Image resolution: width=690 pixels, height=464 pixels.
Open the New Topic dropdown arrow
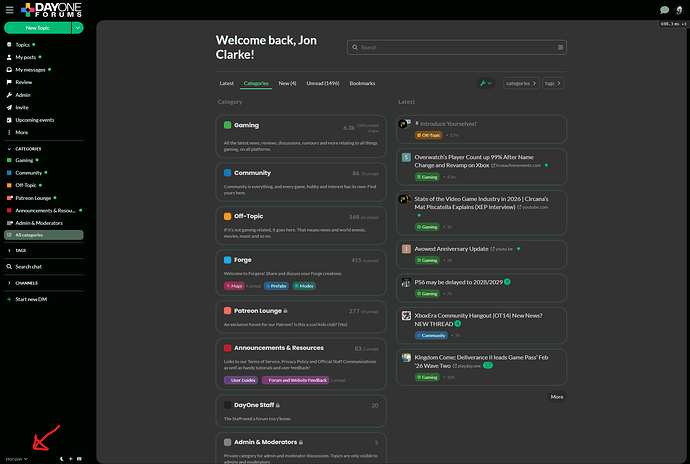(77, 28)
